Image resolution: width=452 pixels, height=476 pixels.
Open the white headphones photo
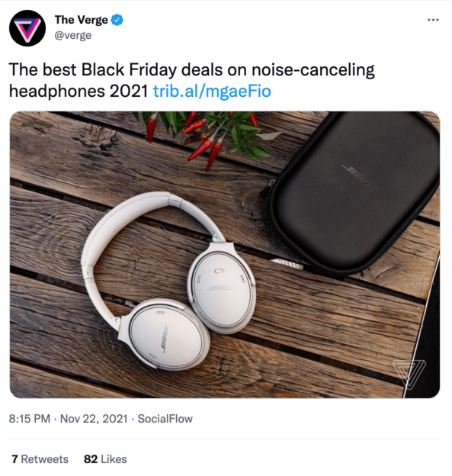225,255
